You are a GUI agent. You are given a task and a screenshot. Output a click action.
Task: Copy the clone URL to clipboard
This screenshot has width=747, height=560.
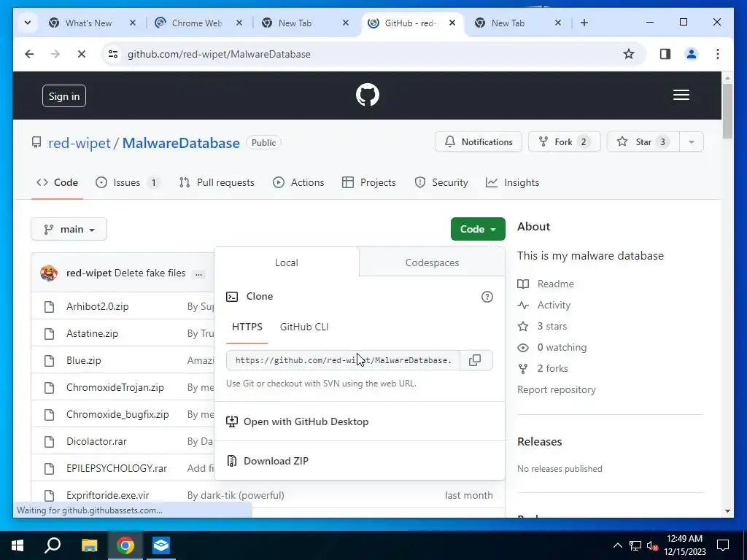(475, 360)
